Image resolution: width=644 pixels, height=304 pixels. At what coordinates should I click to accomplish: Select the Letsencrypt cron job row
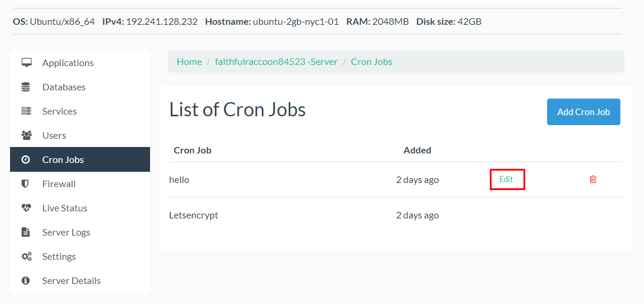tap(194, 215)
